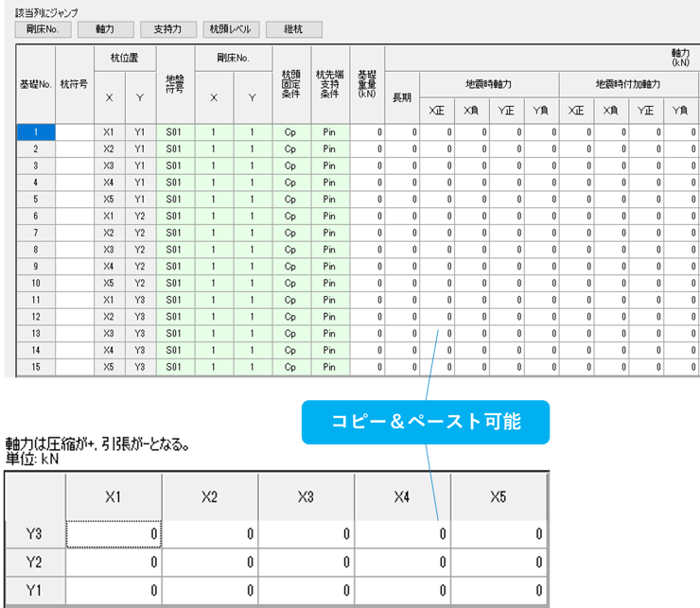Click the 地震時付加軸力 group header
The image size is (700, 608).
point(628,84)
